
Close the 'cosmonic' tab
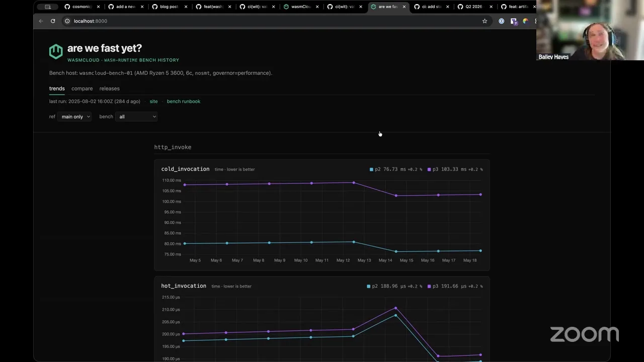click(x=99, y=7)
